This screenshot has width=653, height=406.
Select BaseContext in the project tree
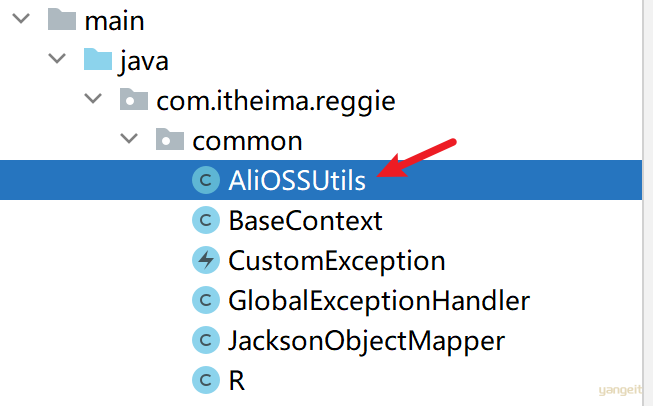pos(305,221)
